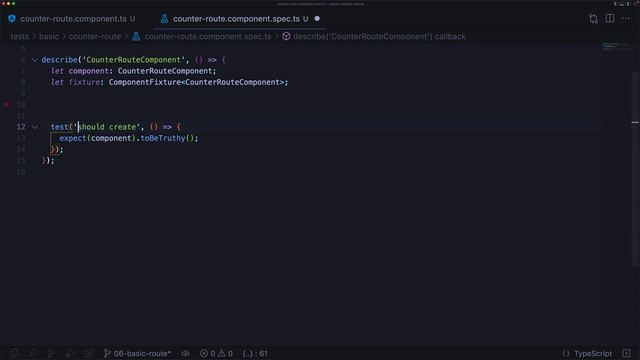Close the unsaved spec.ts tab via dot
Image resolution: width=640 pixels, height=360 pixels.
pyautogui.click(x=317, y=19)
